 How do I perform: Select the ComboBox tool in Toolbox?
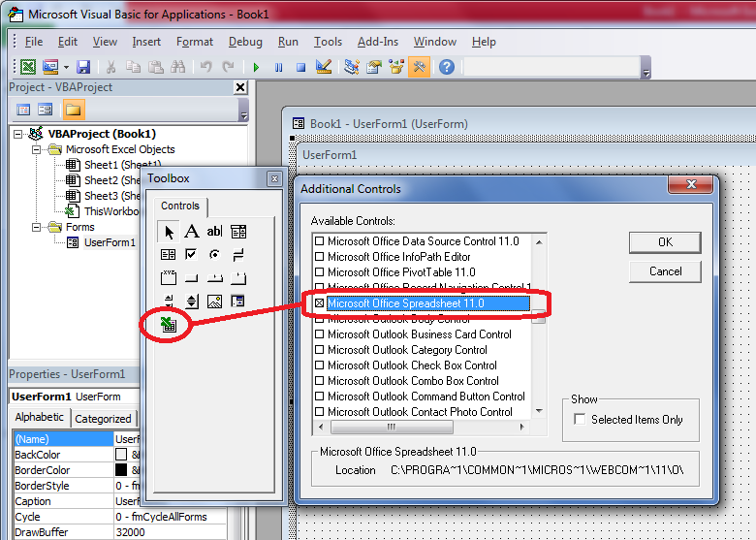click(x=238, y=232)
